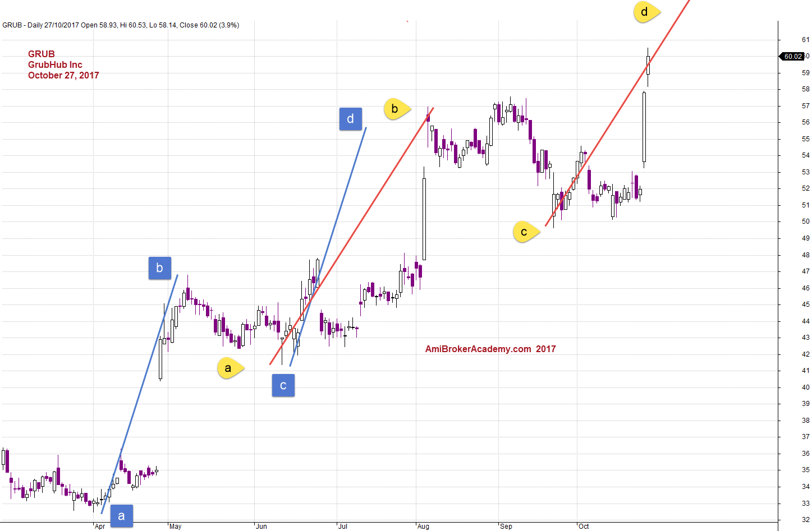
Task: Select the red 'GRUB' ticker label
Action: click(42, 54)
